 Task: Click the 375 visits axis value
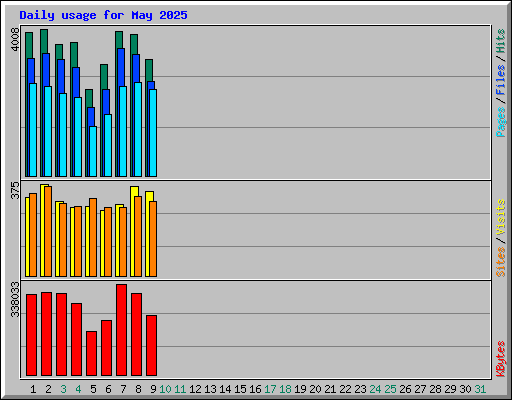[15, 190]
